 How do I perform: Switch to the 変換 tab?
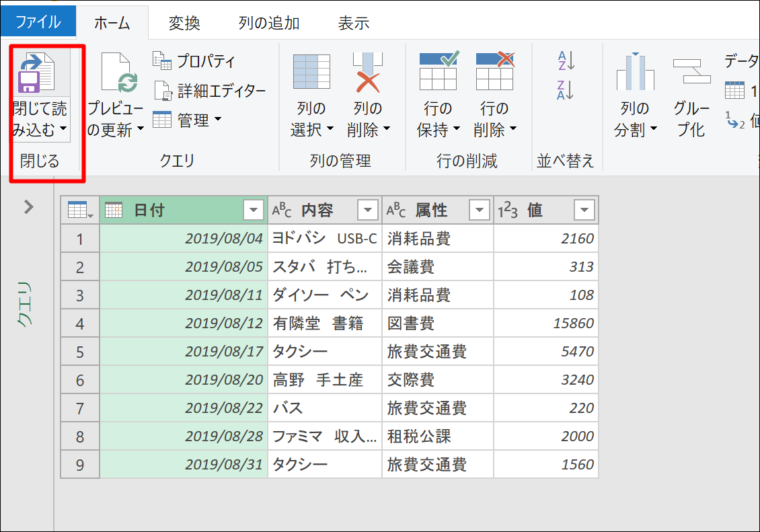pyautogui.click(x=184, y=24)
